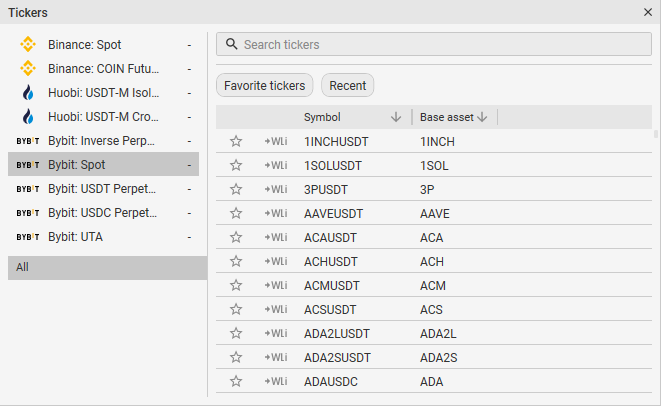Image resolution: width=661 pixels, height=406 pixels.
Task: Focus the Search tickers input field
Action: (440, 45)
